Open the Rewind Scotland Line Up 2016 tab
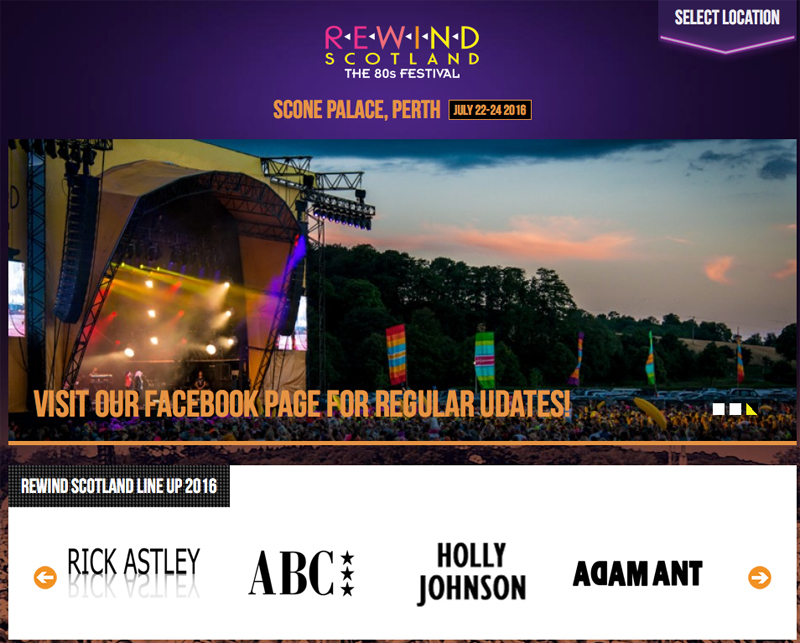Viewport: 800px width, 643px height. pyautogui.click(x=119, y=486)
